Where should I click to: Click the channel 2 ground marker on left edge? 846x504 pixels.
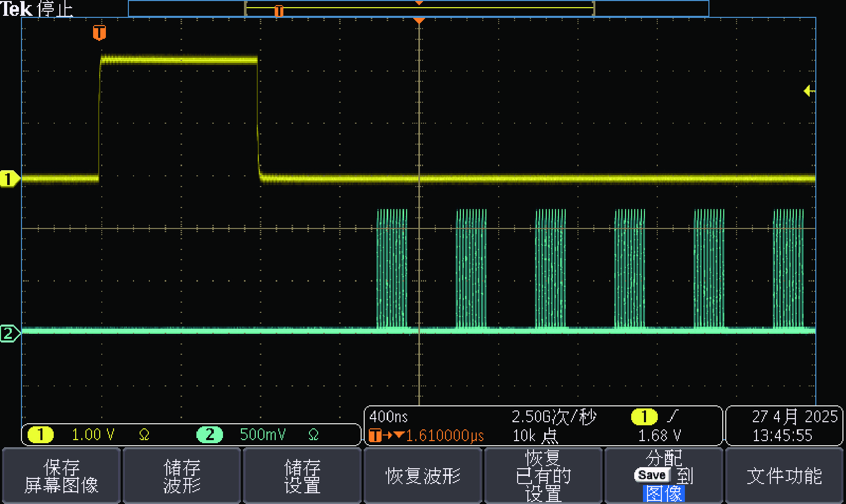coord(9,334)
